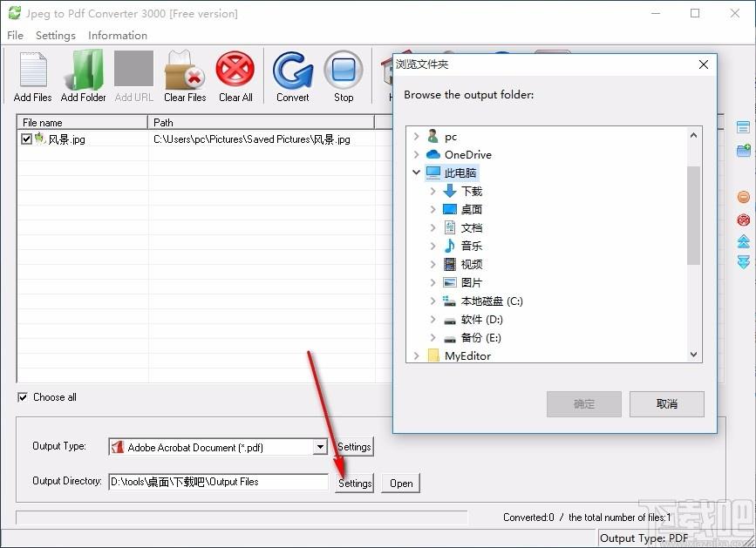Select the MyEditor folder in the tree
Viewport: 756px width, 548px height.
coord(459,355)
